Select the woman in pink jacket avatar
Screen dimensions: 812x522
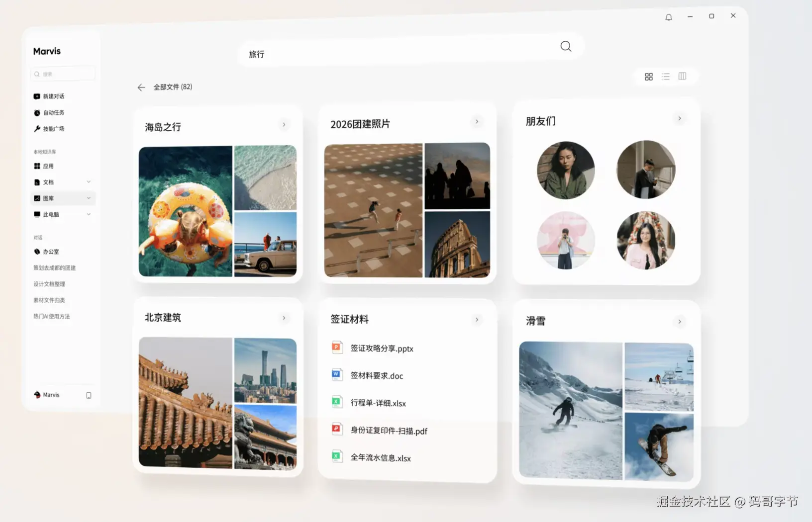(646, 241)
